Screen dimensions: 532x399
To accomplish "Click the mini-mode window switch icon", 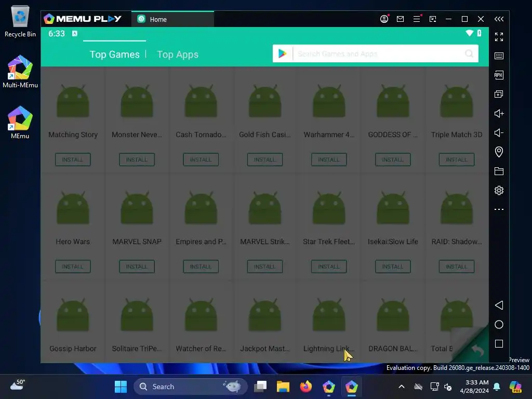I will [x=433, y=19].
